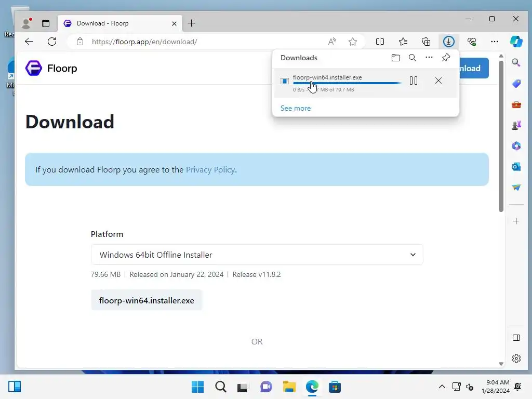Screen dimensions: 532x399
Task: Open Browser essentials heart icon
Action: tap(472, 42)
